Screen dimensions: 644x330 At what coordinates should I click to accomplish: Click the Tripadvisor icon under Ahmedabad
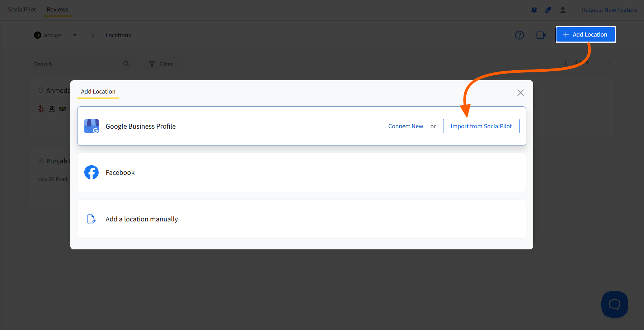pos(62,109)
